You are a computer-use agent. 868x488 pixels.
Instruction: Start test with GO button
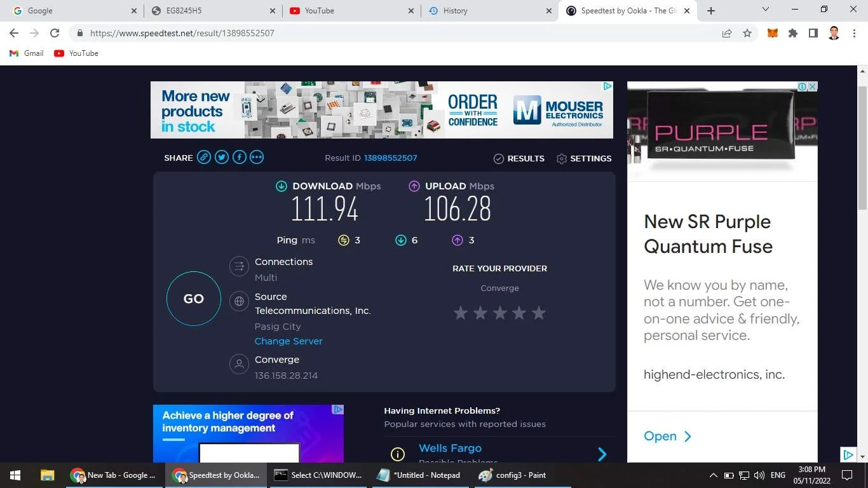[x=194, y=299]
